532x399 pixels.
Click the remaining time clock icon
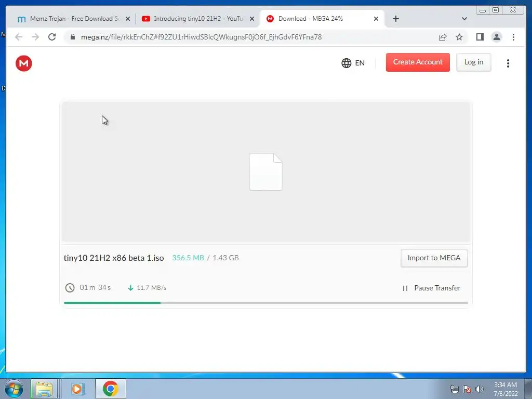pyautogui.click(x=70, y=288)
